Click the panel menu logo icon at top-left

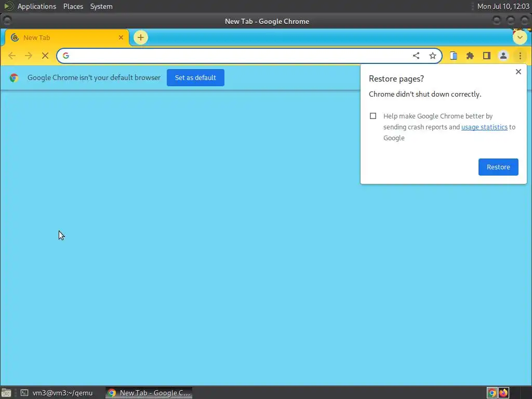coord(8,6)
